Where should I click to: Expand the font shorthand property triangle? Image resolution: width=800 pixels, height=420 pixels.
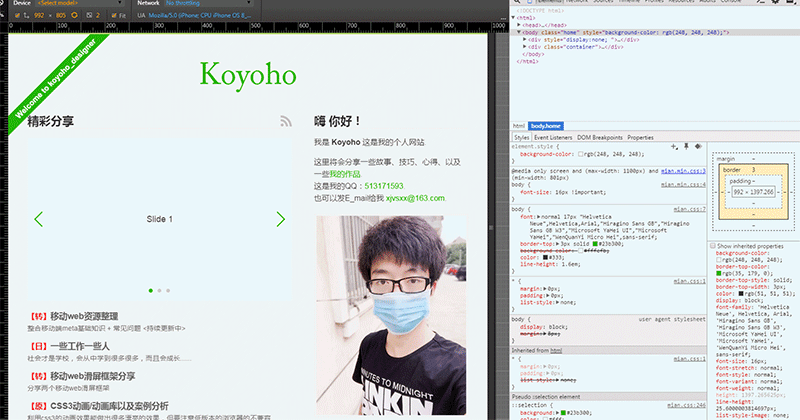coord(539,217)
